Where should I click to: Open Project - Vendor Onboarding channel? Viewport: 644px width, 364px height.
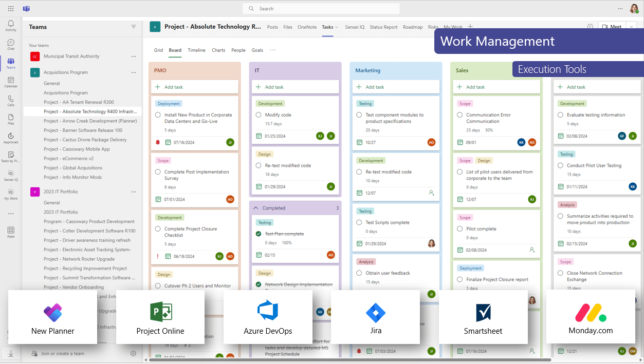click(74, 287)
